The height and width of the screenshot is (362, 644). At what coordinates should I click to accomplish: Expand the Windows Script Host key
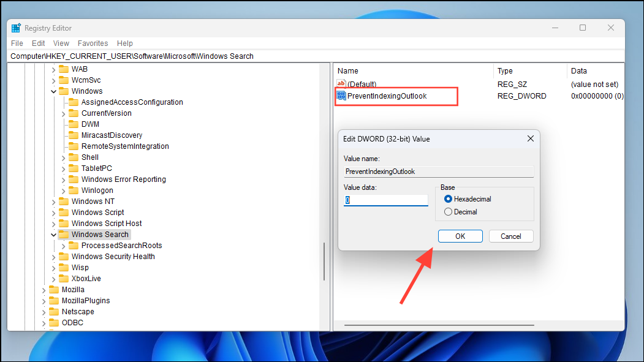pos(53,224)
